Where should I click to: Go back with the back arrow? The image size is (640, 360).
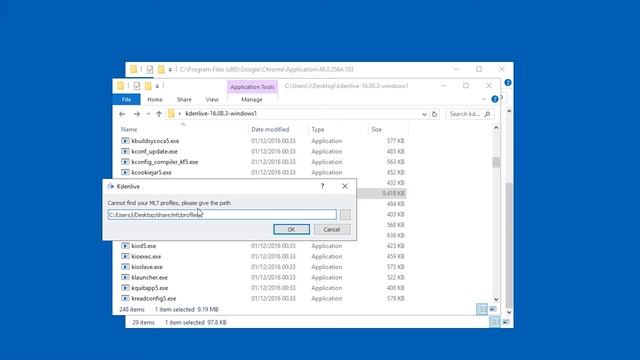(x=122, y=114)
